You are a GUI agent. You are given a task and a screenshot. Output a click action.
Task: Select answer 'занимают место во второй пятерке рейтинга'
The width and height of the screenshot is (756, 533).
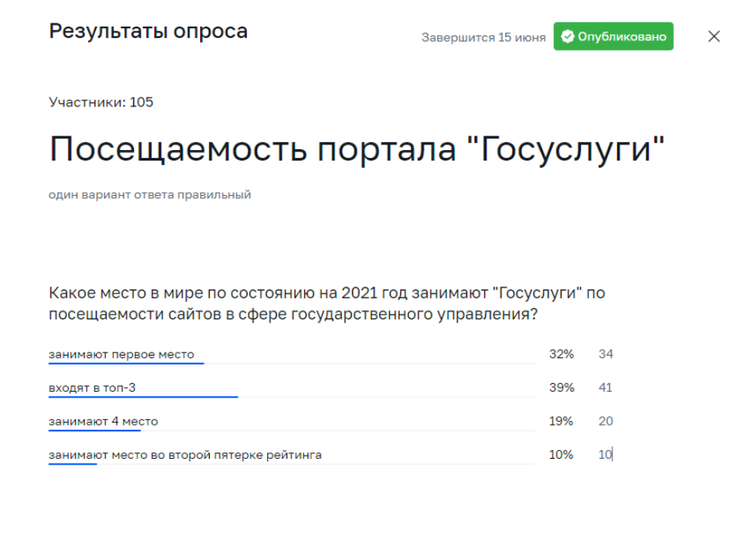coord(185,455)
